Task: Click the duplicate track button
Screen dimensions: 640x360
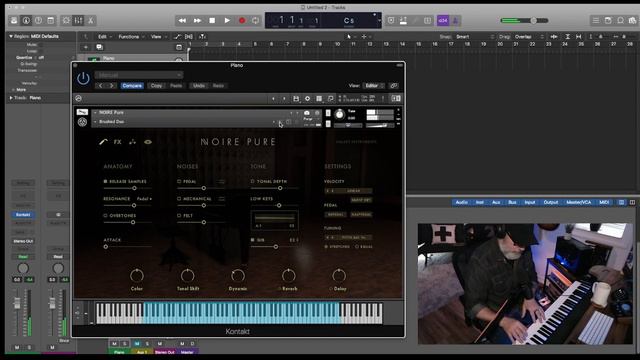Action: point(99,47)
